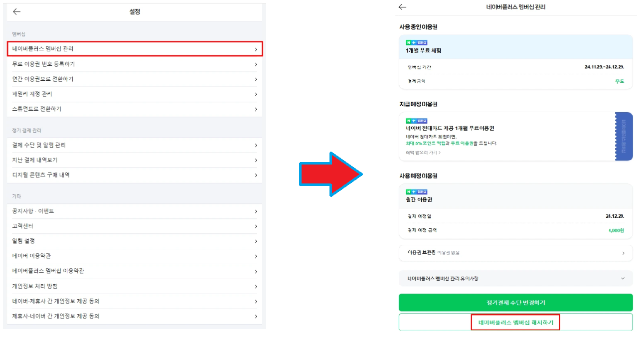The width and height of the screenshot is (644, 339).
Task: Click 4,900원 scheduled payment amount
Action: (x=616, y=231)
